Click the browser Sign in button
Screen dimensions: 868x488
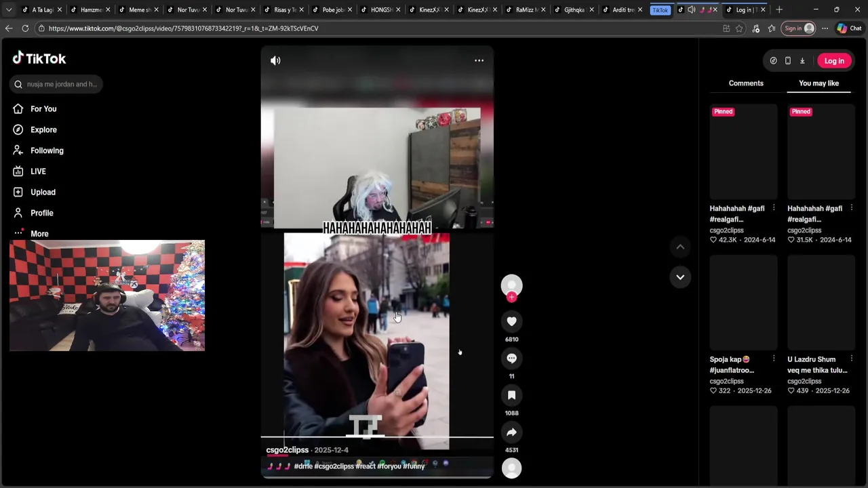pyautogui.click(x=799, y=28)
